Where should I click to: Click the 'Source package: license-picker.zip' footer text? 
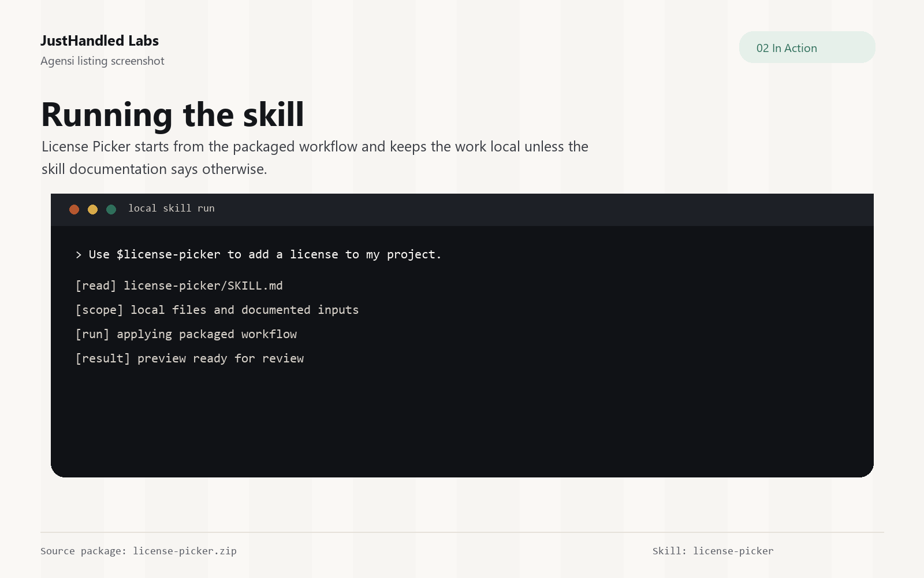[139, 551]
